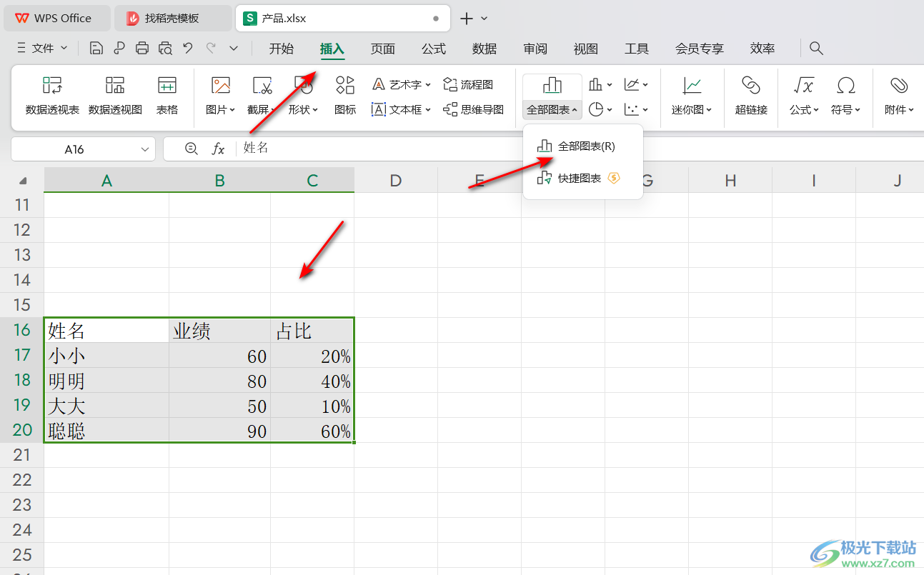Switch to the 找稻壳模板 tab
The width and height of the screenshot is (924, 575).
172,19
